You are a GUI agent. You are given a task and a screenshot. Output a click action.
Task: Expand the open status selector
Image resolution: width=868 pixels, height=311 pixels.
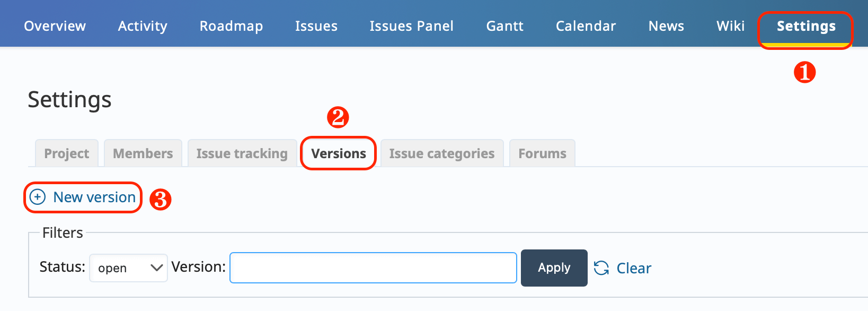pyautogui.click(x=128, y=268)
